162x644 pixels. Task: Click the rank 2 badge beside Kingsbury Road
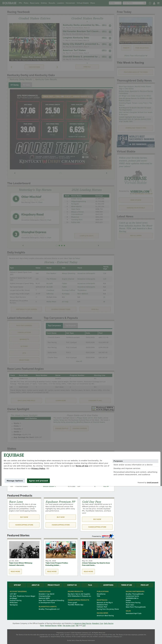click(x=16, y=217)
